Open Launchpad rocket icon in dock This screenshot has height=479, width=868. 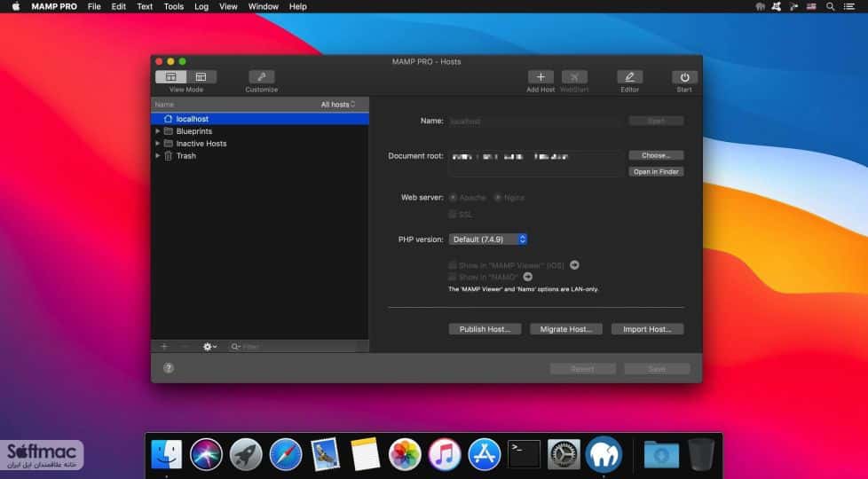click(x=246, y=455)
